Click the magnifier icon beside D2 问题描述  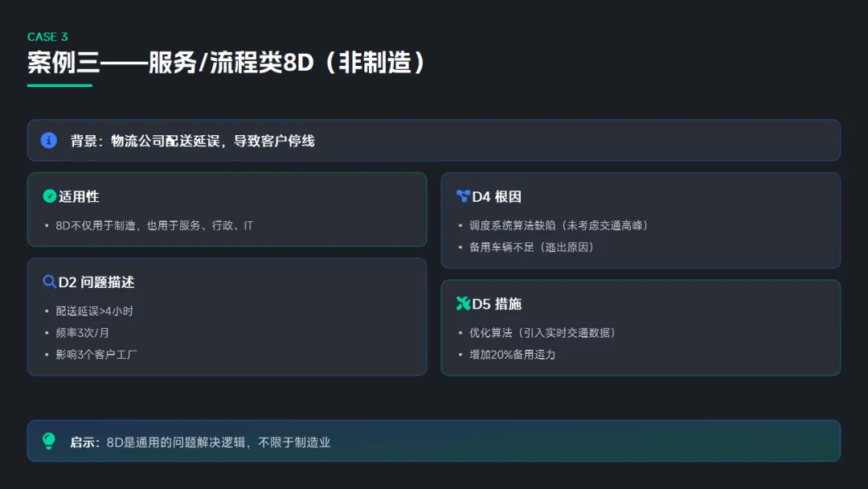(50, 282)
